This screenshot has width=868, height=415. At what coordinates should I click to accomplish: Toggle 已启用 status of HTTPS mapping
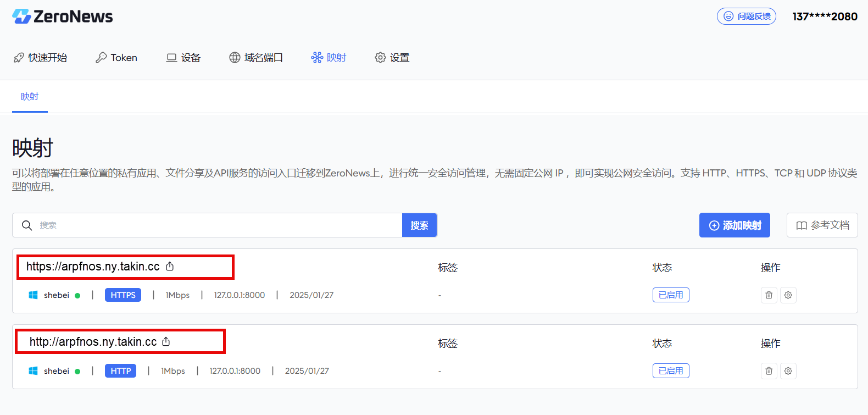[x=671, y=295]
